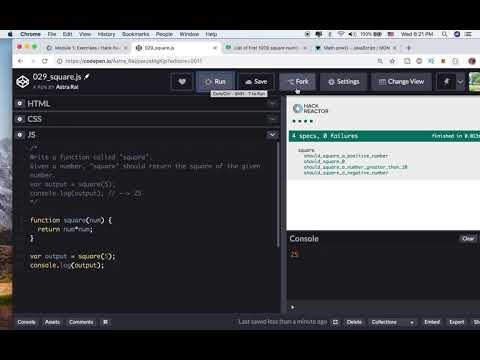Open the JS editor dropdown chevron

click(272, 135)
